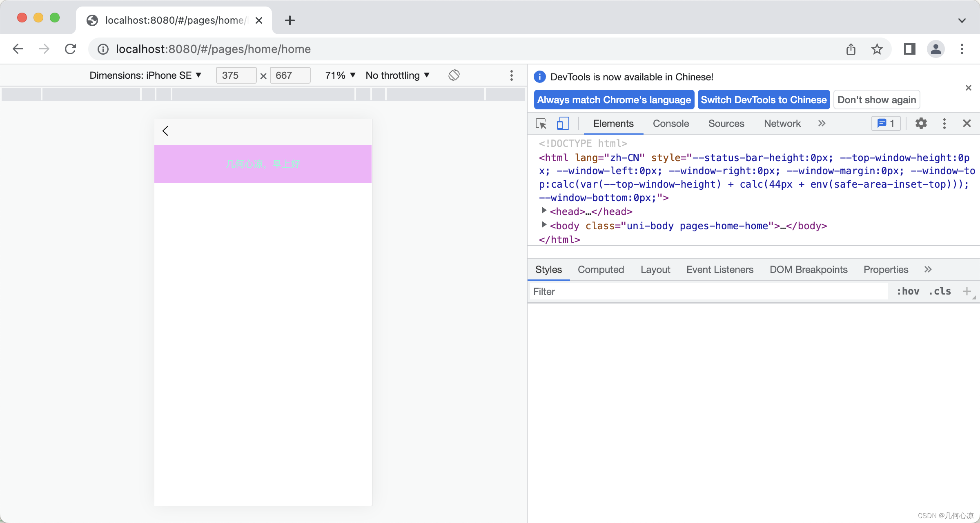980x523 pixels.
Task: Show more DevTools tabs chevron
Action: pyautogui.click(x=822, y=124)
